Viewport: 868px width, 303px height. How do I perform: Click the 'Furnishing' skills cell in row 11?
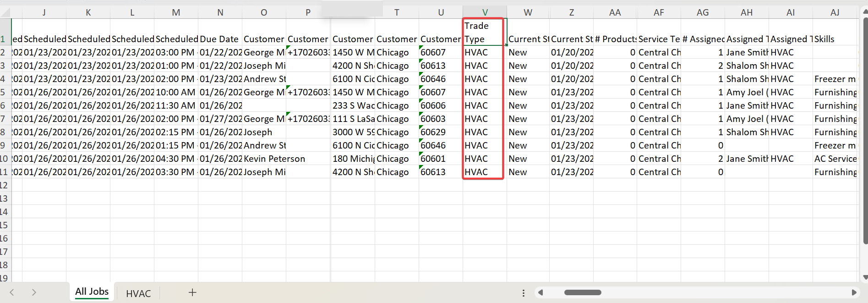(835, 172)
